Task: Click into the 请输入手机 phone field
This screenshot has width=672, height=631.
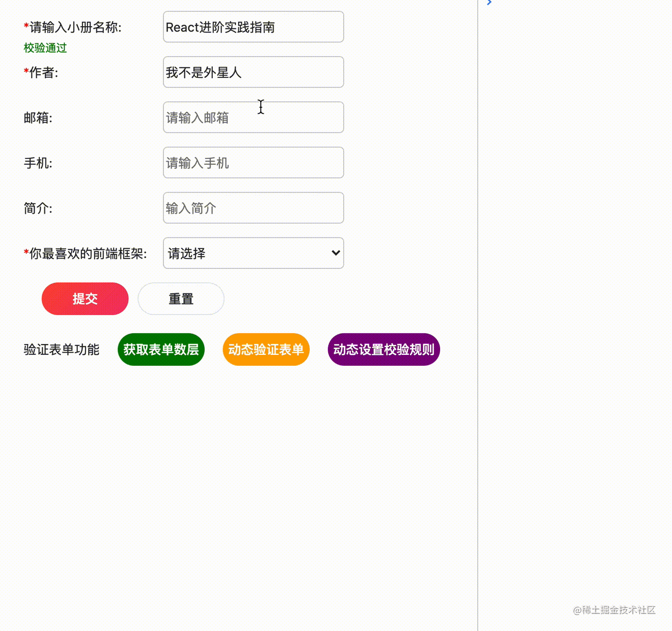Action: click(253, 163)
